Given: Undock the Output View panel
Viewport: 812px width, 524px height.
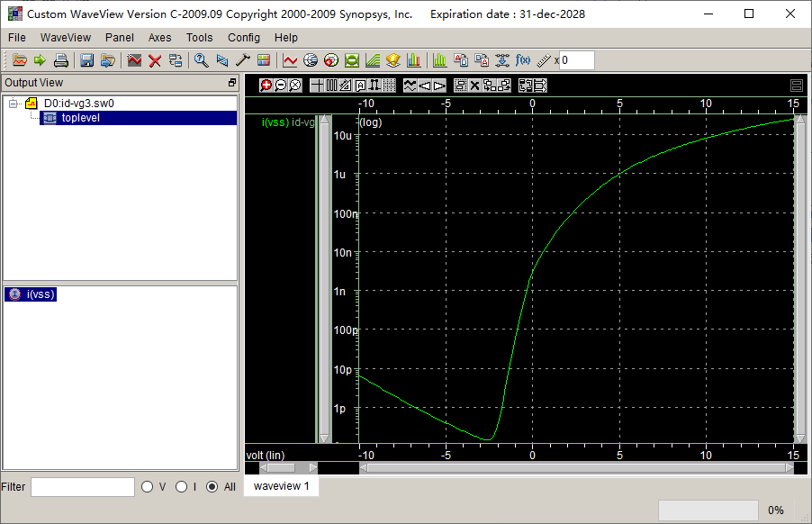Looking at the screenshot, I should 232,83.
